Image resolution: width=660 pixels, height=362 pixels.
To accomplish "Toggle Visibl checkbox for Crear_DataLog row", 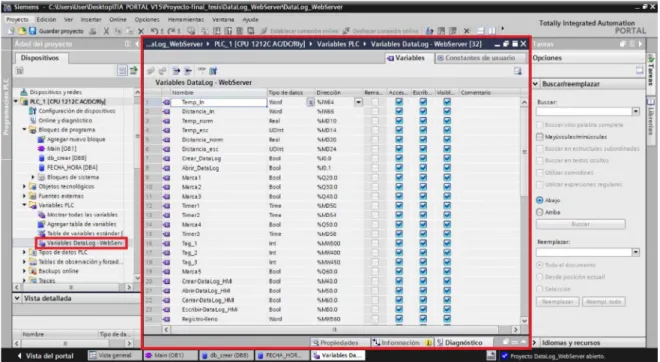I will [447, 158].
